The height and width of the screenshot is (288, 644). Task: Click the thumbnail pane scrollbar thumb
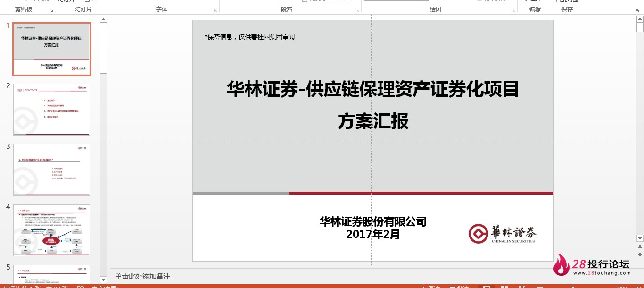point(104,48)
